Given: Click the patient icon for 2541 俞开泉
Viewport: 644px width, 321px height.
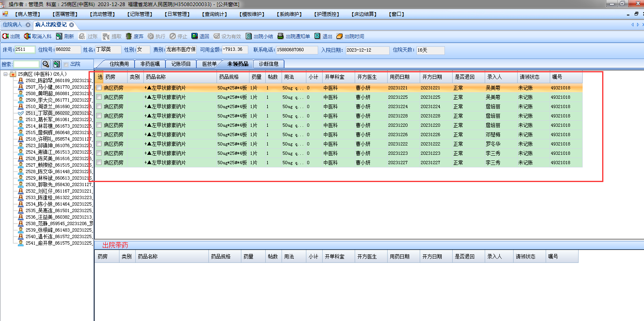Looking at the screenshot, I should (x=21, y=243).
